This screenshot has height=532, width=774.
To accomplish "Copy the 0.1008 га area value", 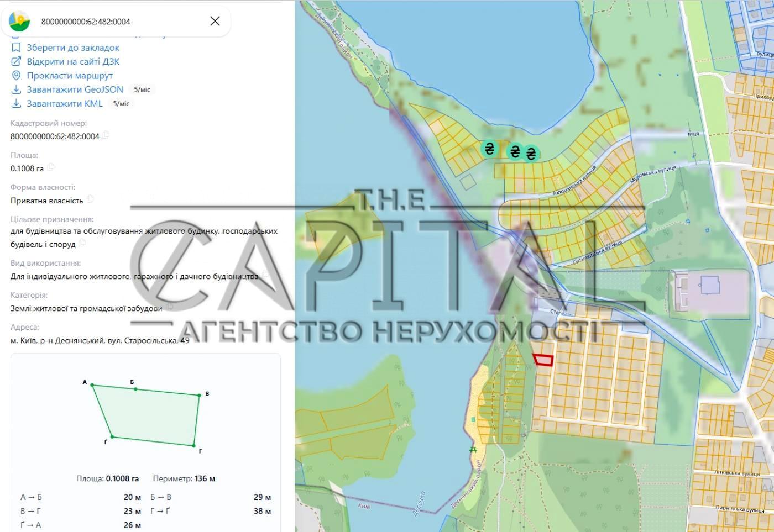I will pos(50,167).
